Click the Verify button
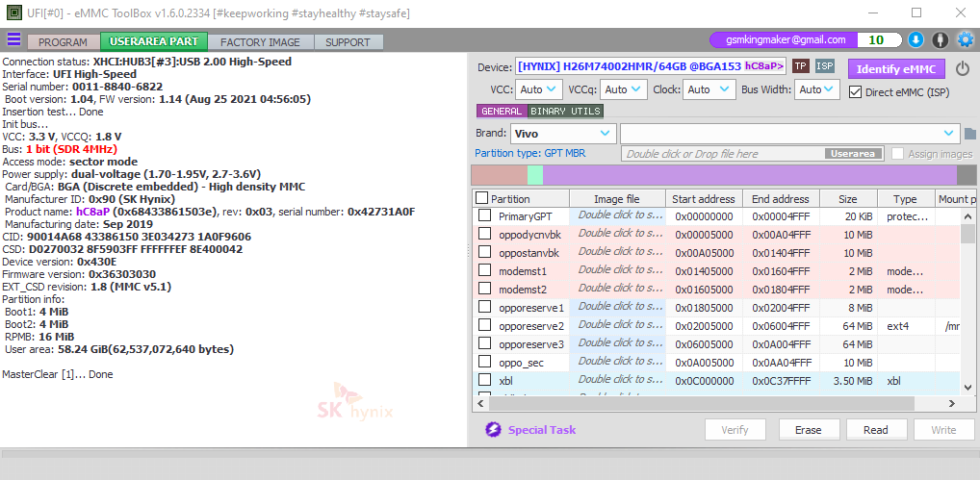The height and width of the screenshot is (480, 980). pyautogui.click(x=735, y=429)
